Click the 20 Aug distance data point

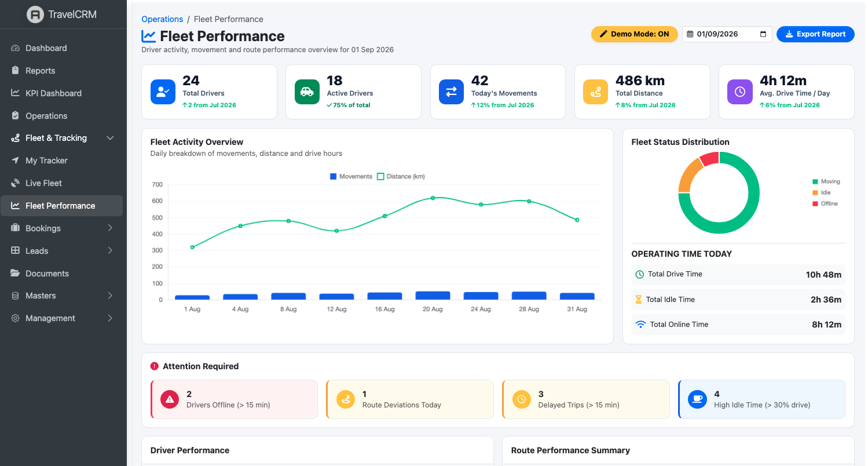pos(433,198)
